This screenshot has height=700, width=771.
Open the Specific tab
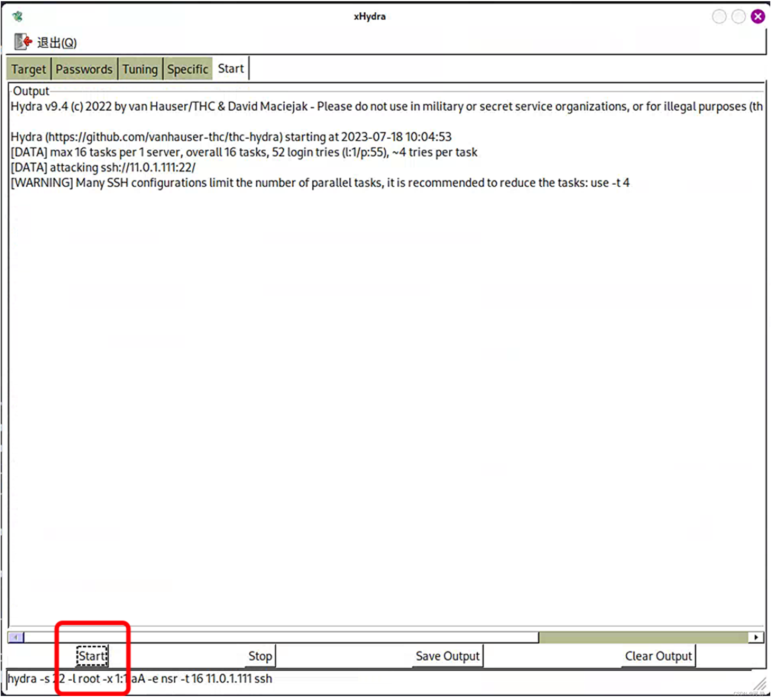[188, 69]
